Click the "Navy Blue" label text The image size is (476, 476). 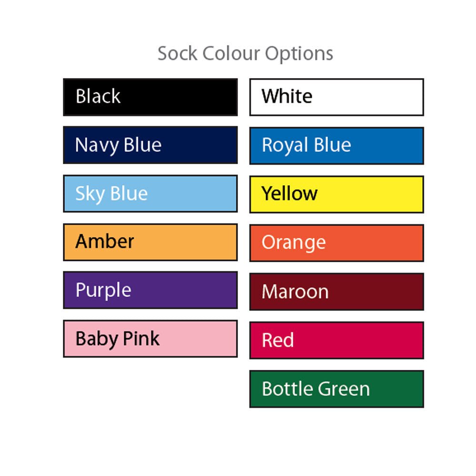pyautogui.click(x=118, y=145)
